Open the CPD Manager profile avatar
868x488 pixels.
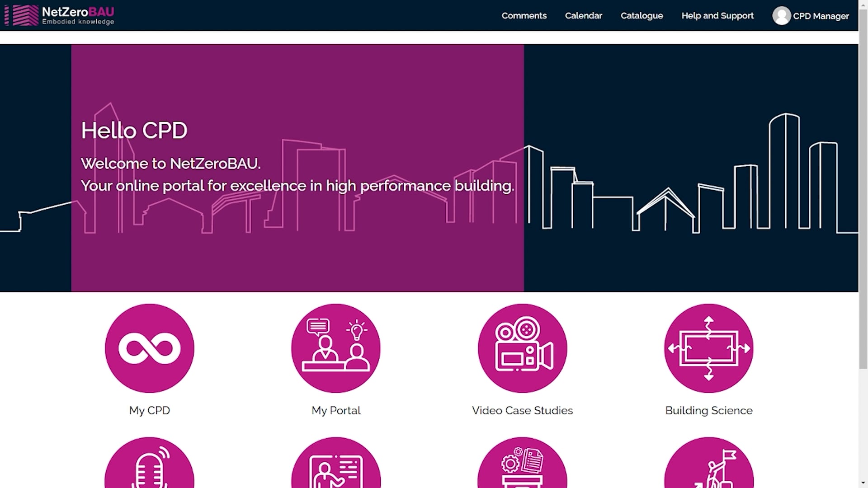point(782,16)
